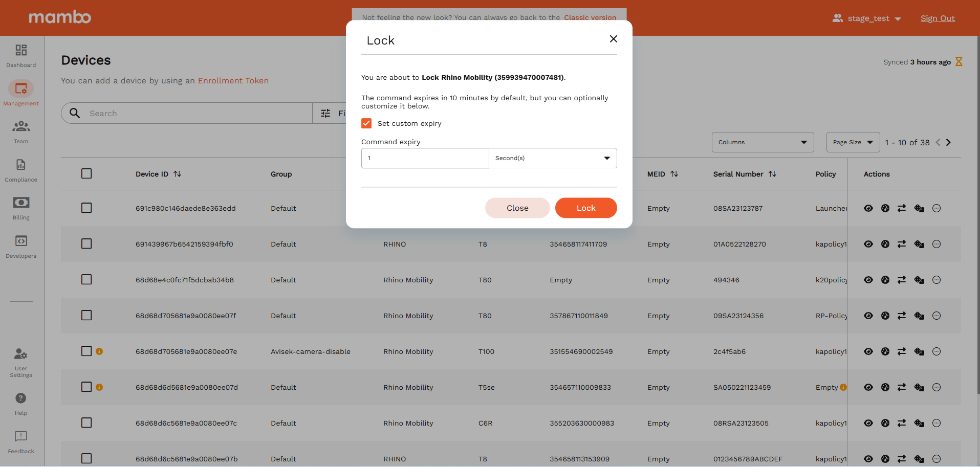Toggle the select-all devices checkbox
The width and height of the screenshot is (980, 467).
(x=86, y=174)
